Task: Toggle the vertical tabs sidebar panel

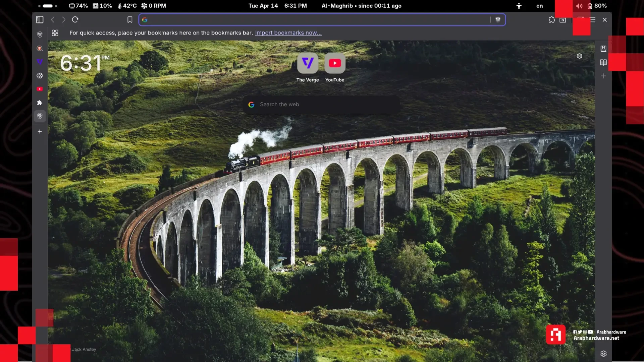Action: click(40, 20)
